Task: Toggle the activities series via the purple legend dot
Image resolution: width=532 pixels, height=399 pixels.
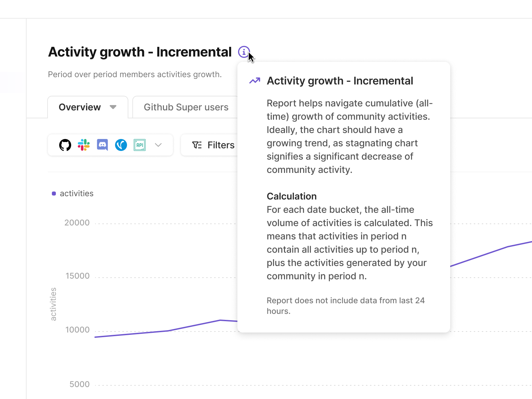Action: pyautogui.click(x=54, y=193)
